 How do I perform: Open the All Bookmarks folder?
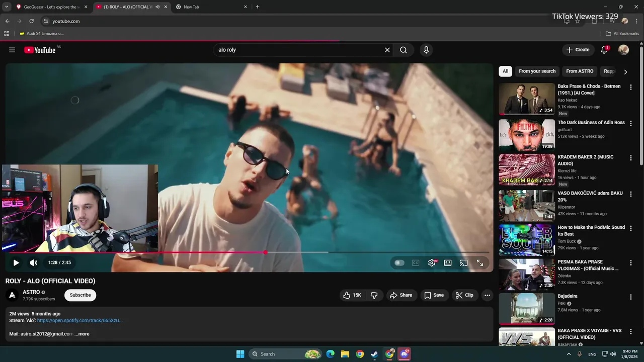coord(622,34)
